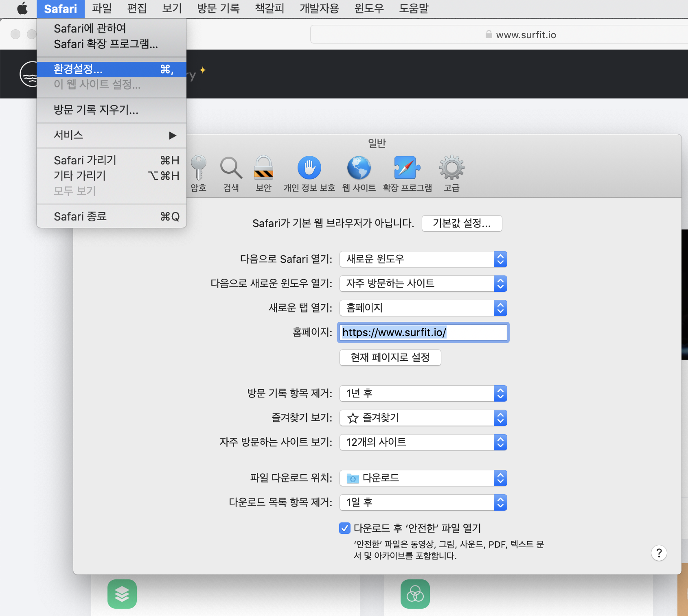Screen dimensions: 688x616
Task: Open the 책갈피 menu in the menu bar
Action: 270,9
